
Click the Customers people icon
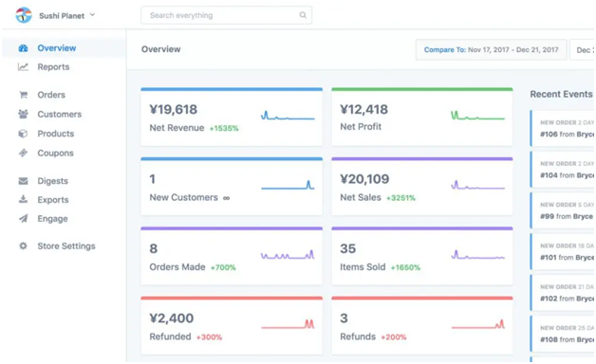(23, 115)
